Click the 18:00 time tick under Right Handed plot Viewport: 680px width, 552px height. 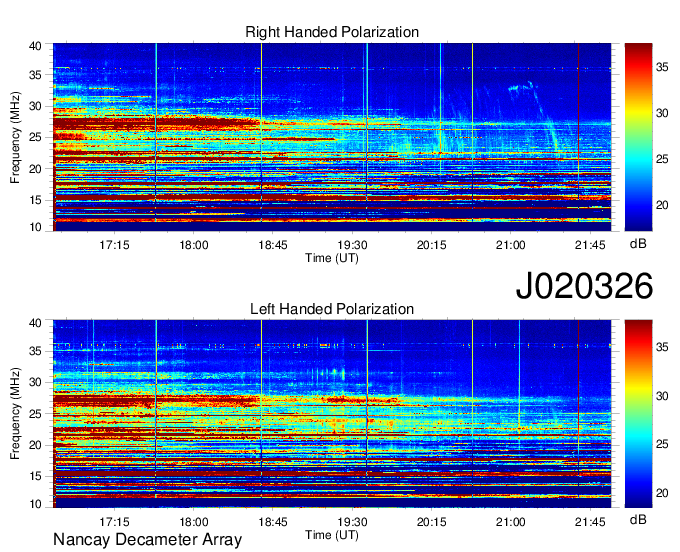pos(194,245)
